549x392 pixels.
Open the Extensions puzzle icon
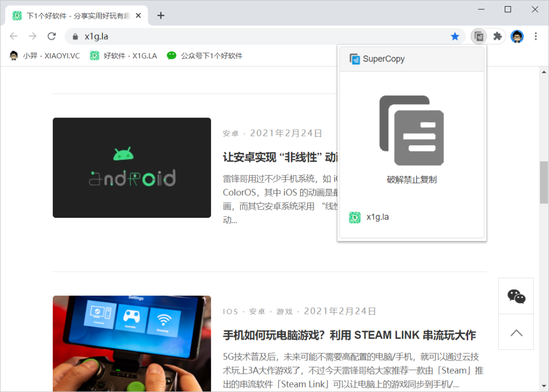pos(498,36)
